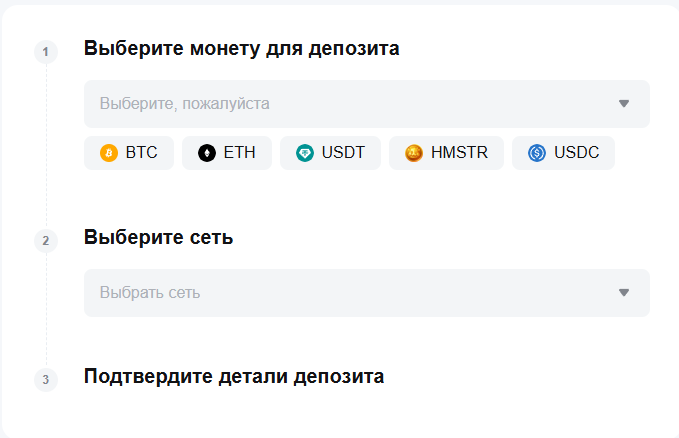Click the network dropdown's arrow
Viewport: 679px width, 438px height.
click(624, 293)
